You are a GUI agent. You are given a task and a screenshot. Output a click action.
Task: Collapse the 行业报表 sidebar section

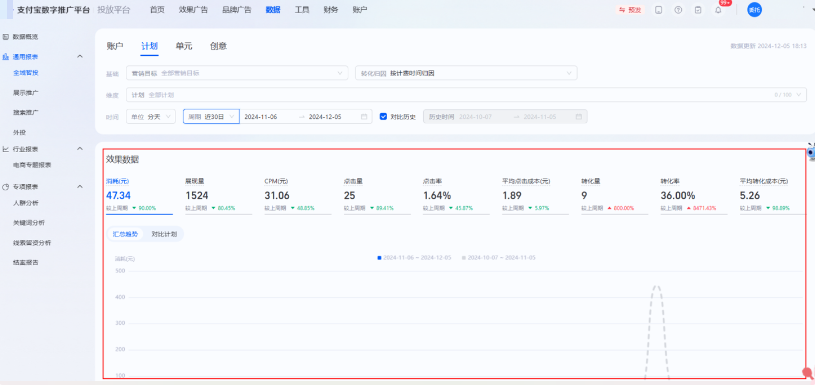80,149
